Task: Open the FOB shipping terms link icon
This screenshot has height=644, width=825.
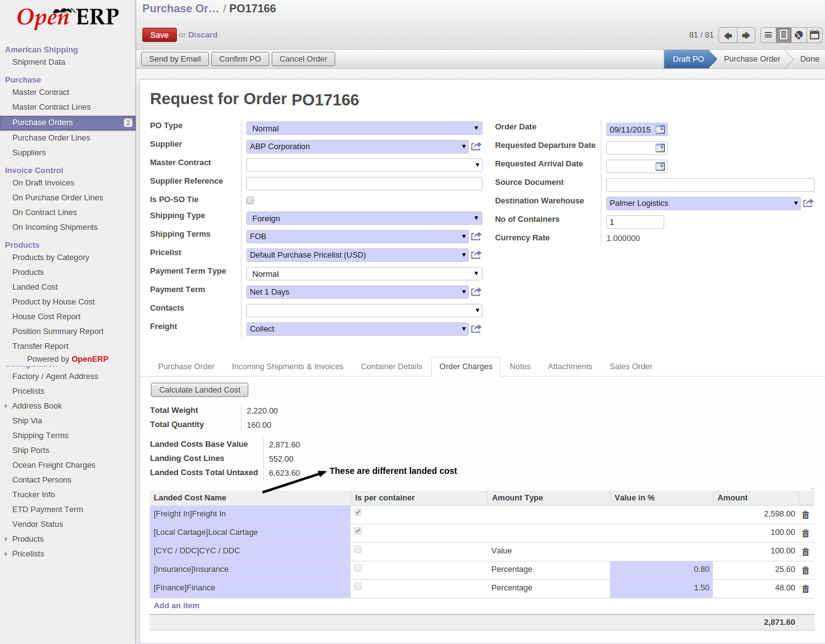Action: 476,237
